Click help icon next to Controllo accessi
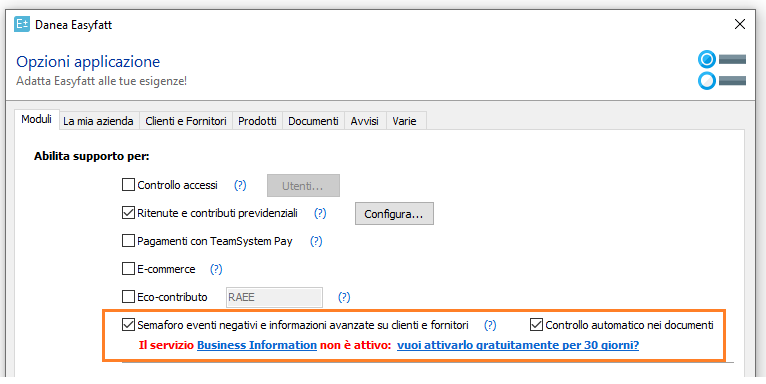Viewport: 766px width, 384px height. pyautogui.click(x=240, y=185)
